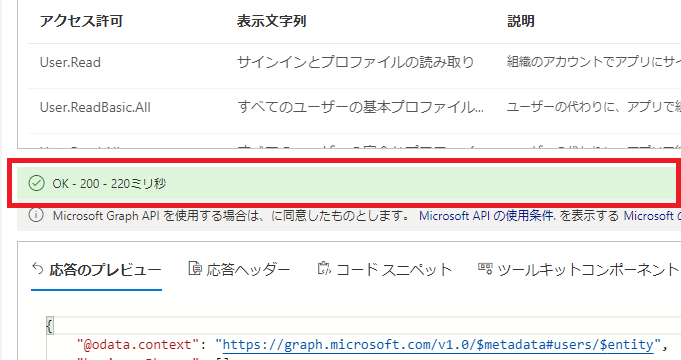
Task: Click the OK - 200 - 220ミリ秒 status text
Action: [109, 184]
